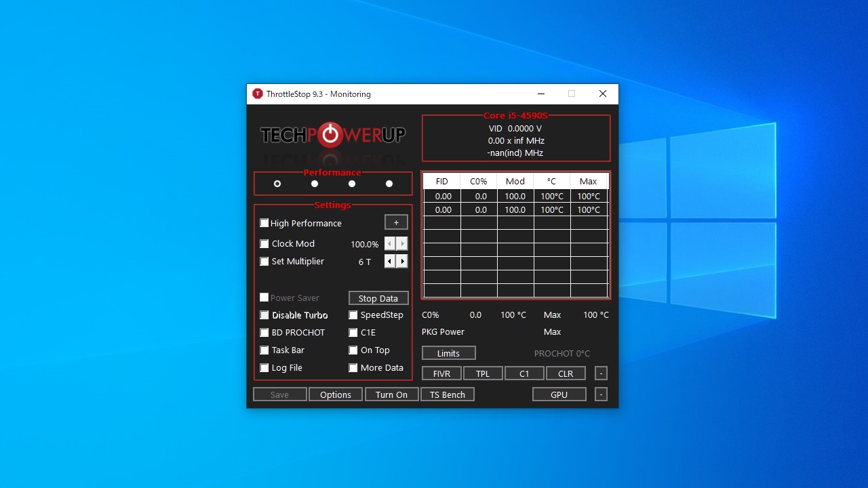Open the FIVR settings
Viewport: 868px width, 488px height.
(442, 373)
